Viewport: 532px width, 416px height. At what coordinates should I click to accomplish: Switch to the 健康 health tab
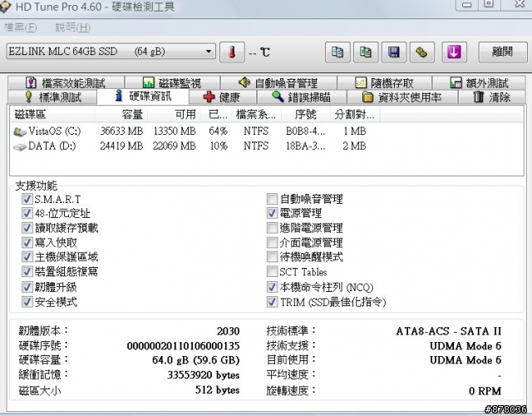pyautogui.click(x=222, y=97)
